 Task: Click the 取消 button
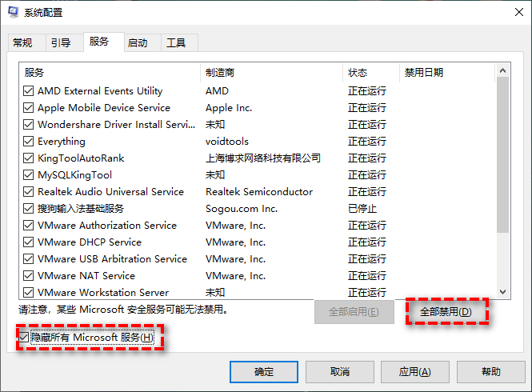click(x=340, y=372)
